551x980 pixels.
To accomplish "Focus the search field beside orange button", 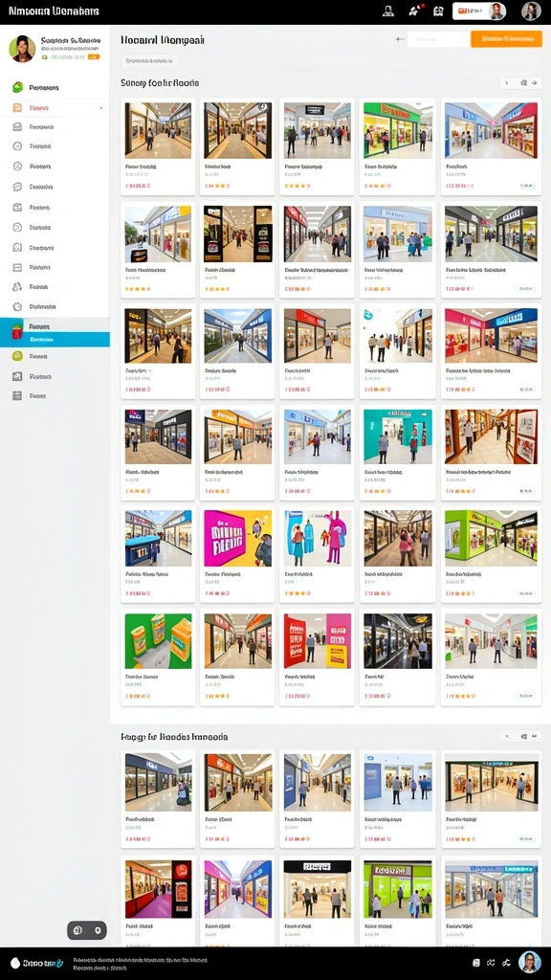I will click(438, 38).
